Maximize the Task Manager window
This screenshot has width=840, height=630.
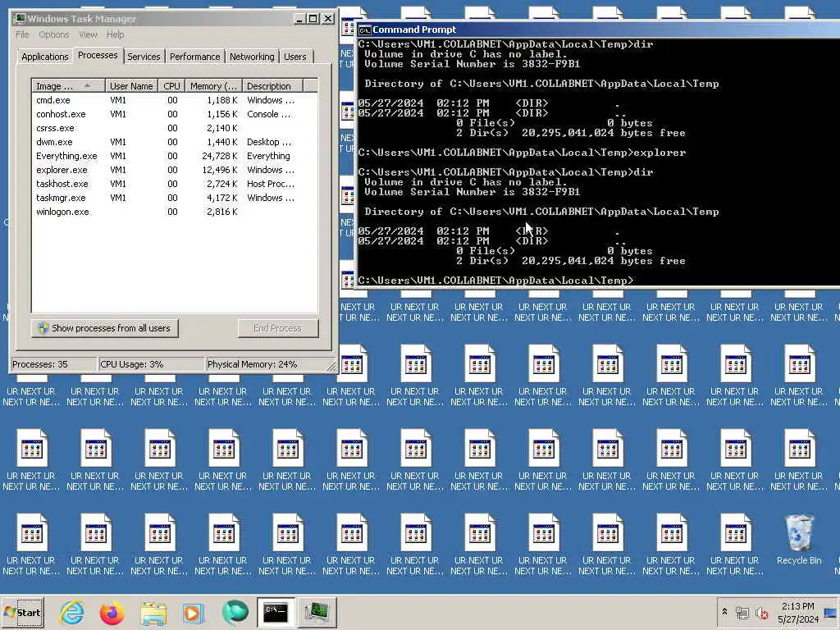(313, 19)
